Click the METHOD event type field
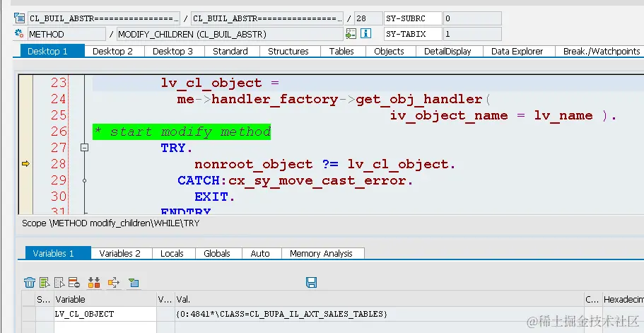 [x=66, y=34]
